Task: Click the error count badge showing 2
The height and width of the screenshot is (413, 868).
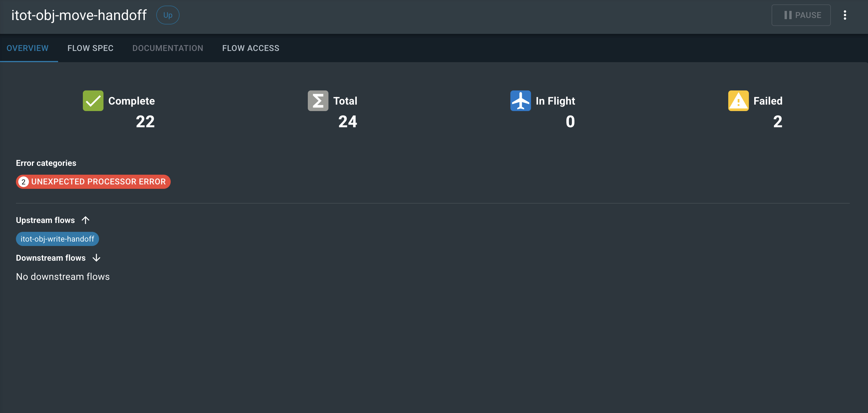Action: click(23, 182)
